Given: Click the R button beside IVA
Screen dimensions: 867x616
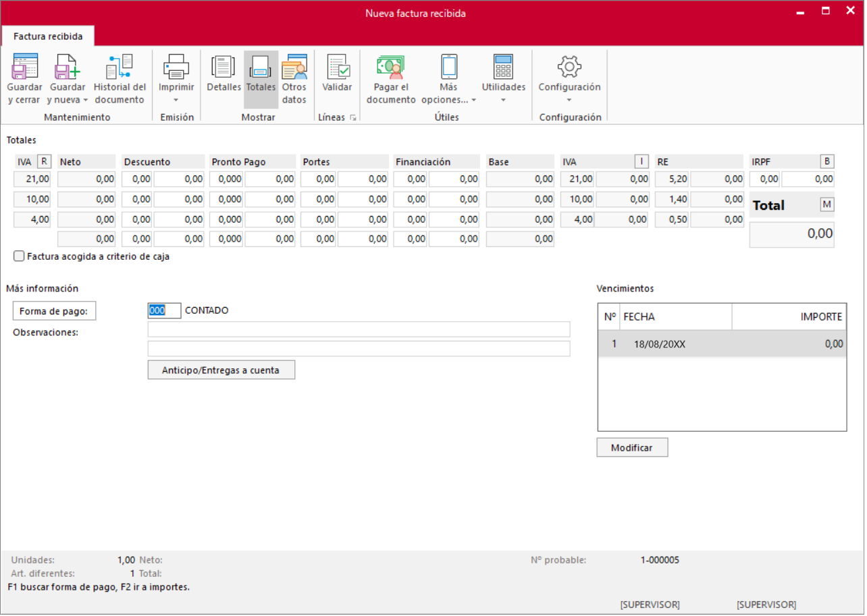Looking at the screenshot, I should point(44,161).
